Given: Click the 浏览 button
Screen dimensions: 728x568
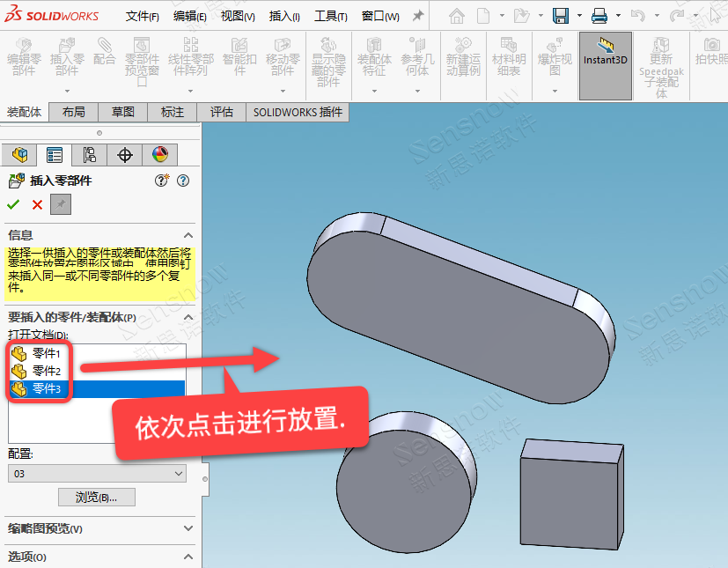Looking at the screenshot, I should click(97, 498).
